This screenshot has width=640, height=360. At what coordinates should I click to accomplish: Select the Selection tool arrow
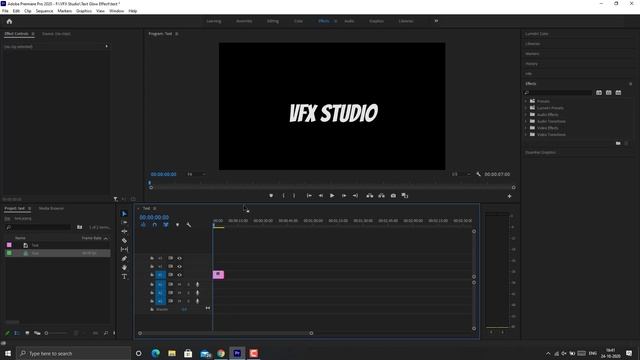[124, 213]
